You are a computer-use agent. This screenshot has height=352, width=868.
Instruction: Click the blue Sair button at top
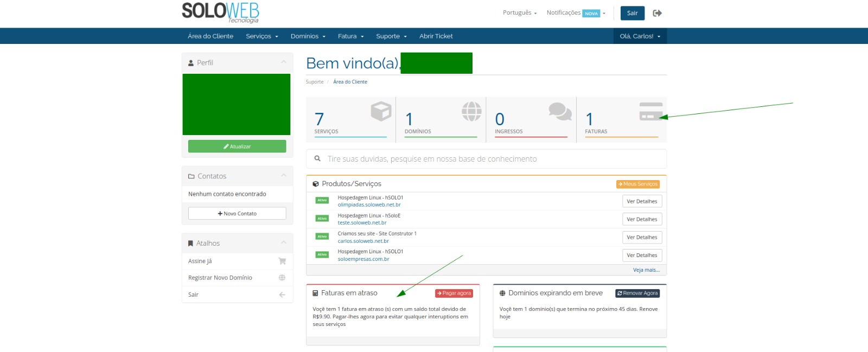click(x=633, y=13)
